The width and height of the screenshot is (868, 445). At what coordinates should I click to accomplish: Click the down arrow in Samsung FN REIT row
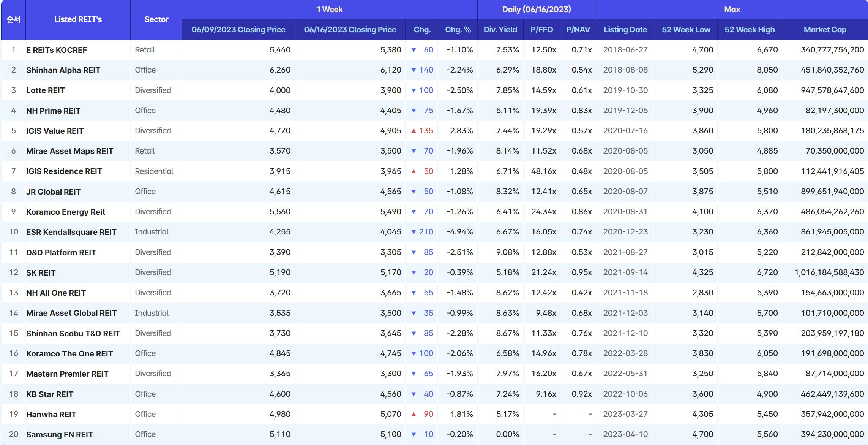point(414,434)
